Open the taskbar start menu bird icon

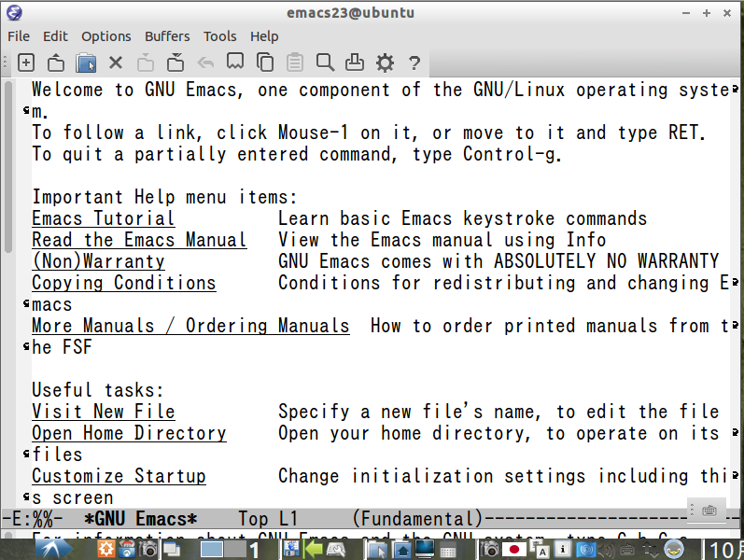51,550
